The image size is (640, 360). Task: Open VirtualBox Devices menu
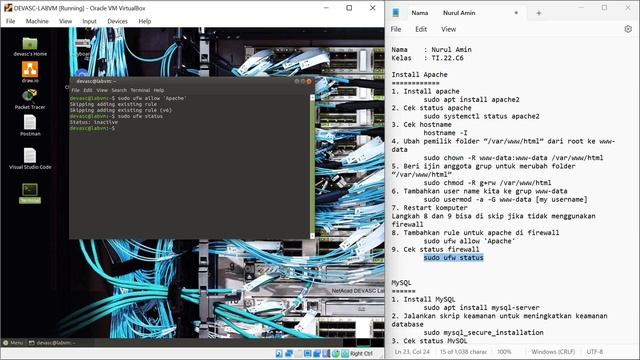coord(118,21)
